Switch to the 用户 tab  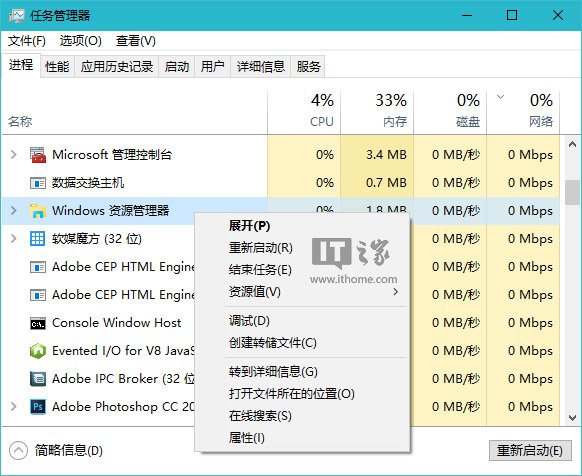pos(212,67)
